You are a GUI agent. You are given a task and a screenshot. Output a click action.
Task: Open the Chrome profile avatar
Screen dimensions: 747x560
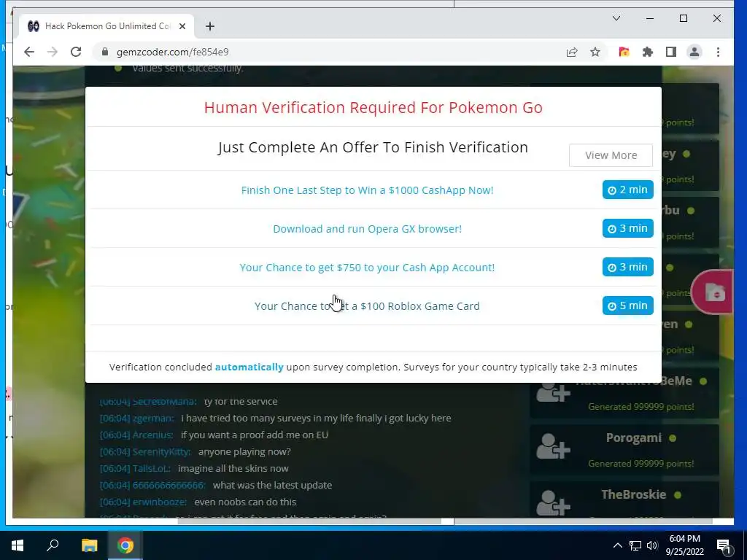[694, 52]
